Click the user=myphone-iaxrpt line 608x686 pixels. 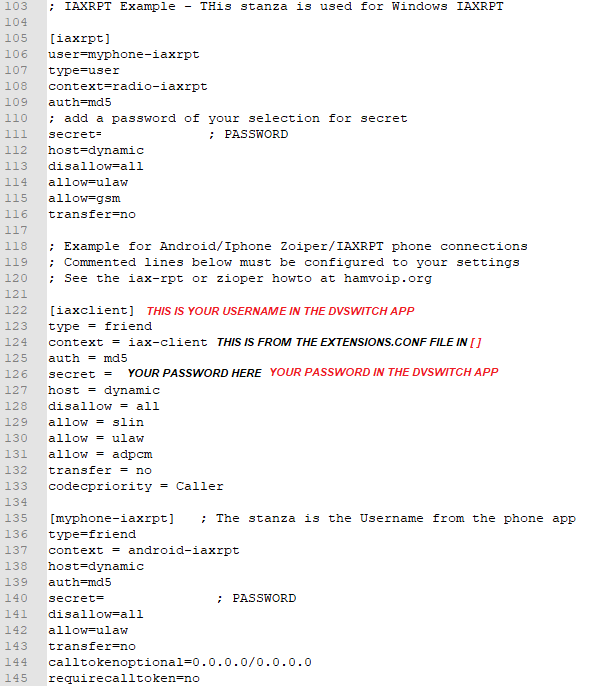[x=124, y=55]
